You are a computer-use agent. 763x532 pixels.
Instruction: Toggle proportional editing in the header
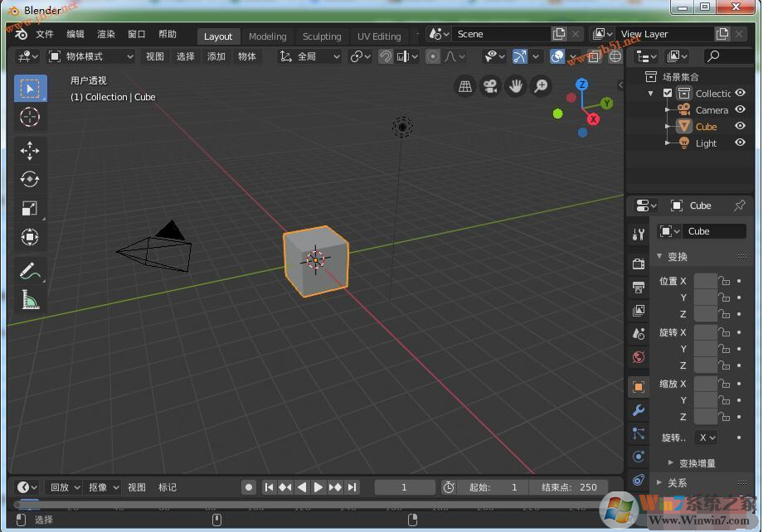(432, 56)
